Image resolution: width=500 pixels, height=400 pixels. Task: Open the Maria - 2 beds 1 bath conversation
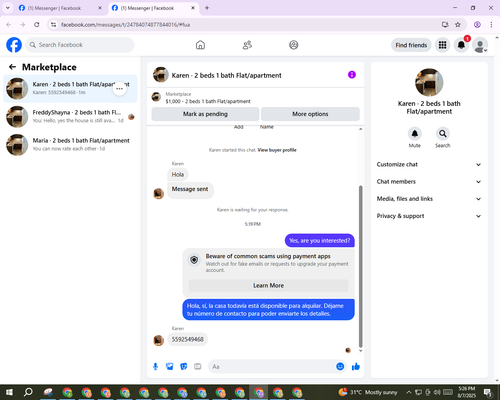70,144
